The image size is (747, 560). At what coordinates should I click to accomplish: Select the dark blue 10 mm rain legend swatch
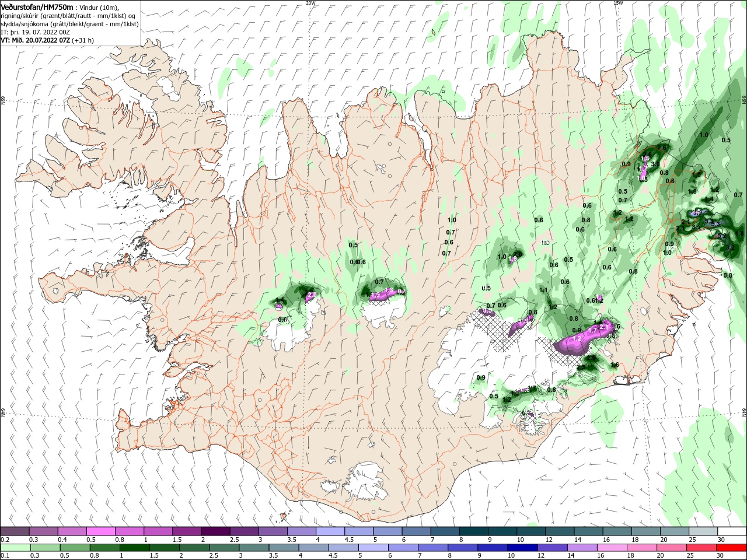pyautogui.click(x=521, y=548)
